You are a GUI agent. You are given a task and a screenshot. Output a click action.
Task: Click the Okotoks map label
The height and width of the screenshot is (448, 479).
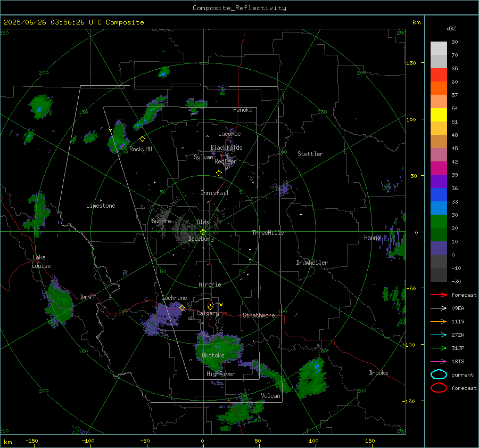pyautogui.click(x=213, y=355)
